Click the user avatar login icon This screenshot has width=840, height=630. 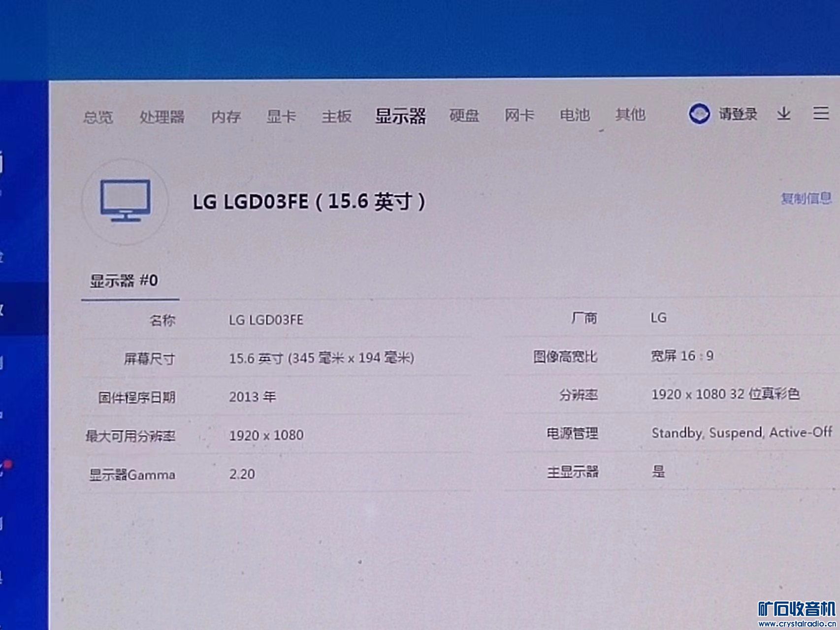699,114
